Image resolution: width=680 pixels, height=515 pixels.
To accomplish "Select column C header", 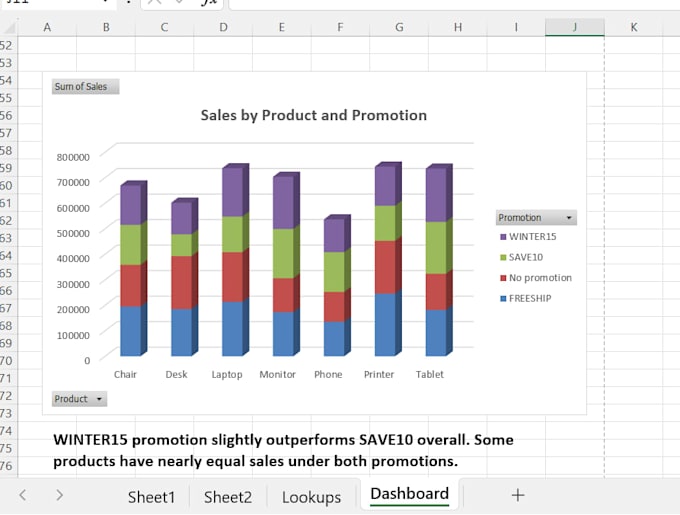I will 164,27.
